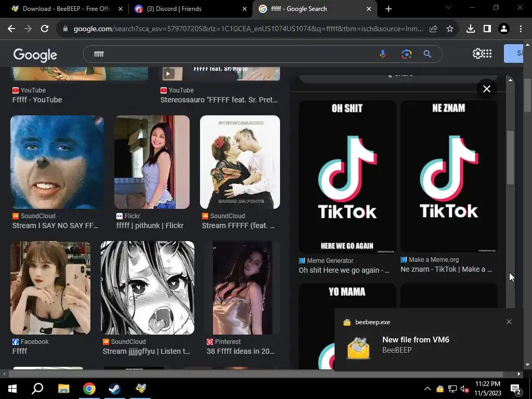Screen dimensions: 532x399
Task: Click the magnifier search submit icon
Action: 428,54
